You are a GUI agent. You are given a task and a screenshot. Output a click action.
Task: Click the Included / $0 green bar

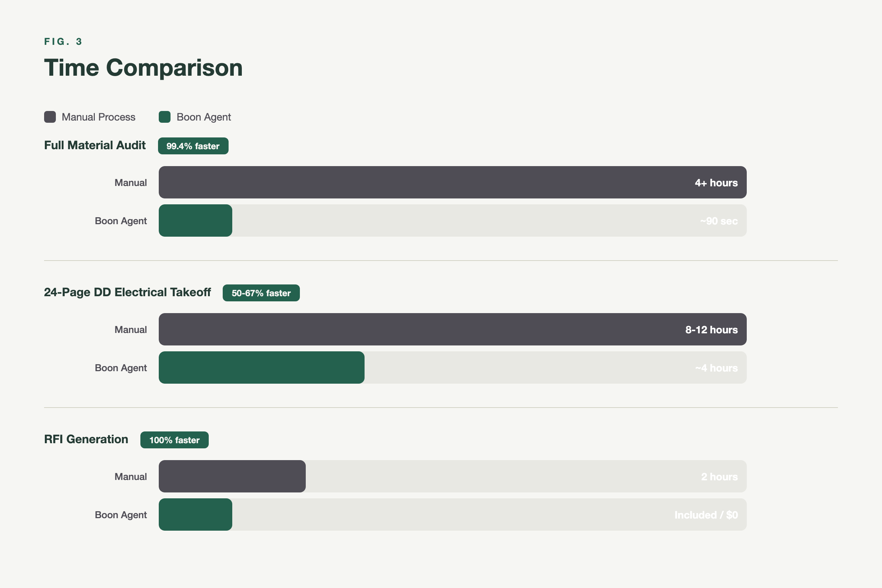196,515
